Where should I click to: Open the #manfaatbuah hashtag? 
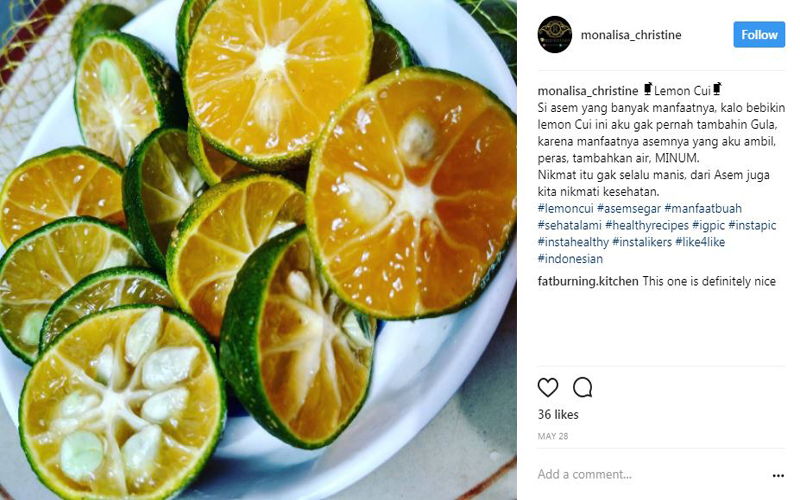click(703, 208)
